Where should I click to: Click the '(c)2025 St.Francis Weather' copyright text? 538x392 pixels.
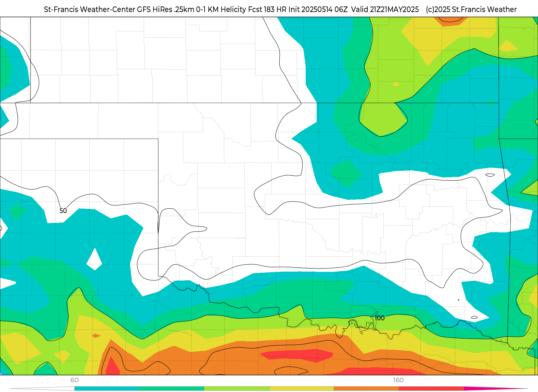click(x=471, y=10)
